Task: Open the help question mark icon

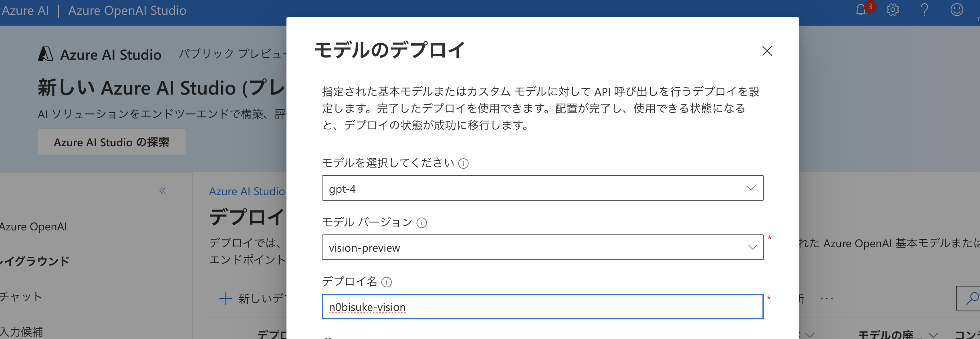Action: point(925,10)
